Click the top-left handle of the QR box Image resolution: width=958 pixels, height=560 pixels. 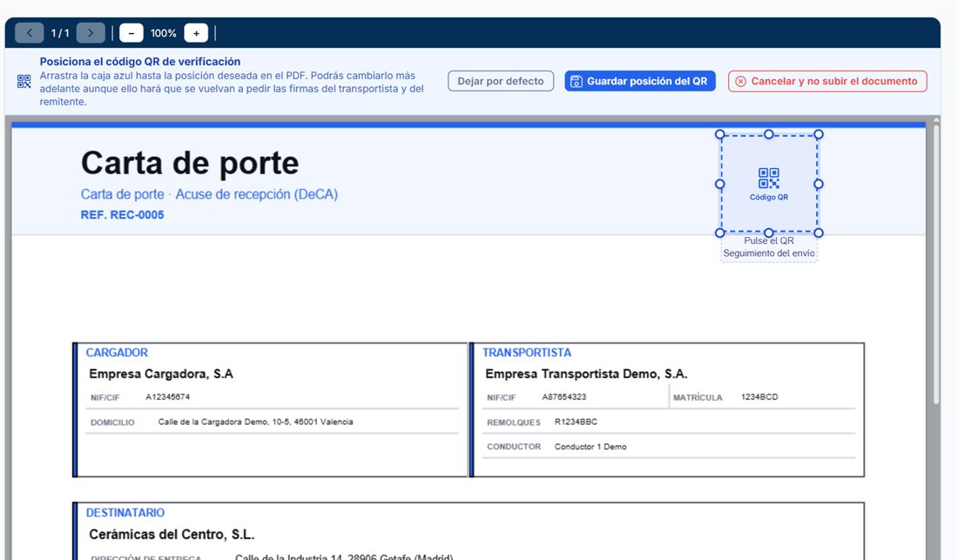click(719, 134)
